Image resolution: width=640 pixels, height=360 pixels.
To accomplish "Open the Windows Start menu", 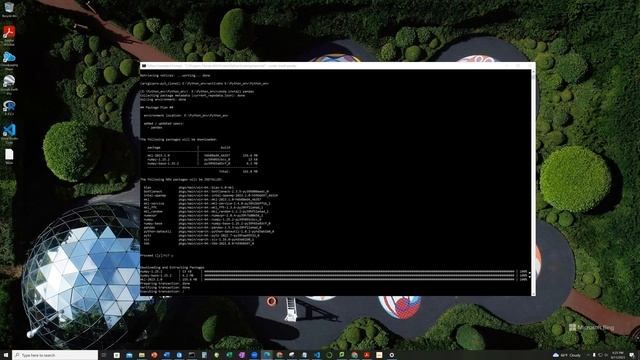I will tap(6, 355).
